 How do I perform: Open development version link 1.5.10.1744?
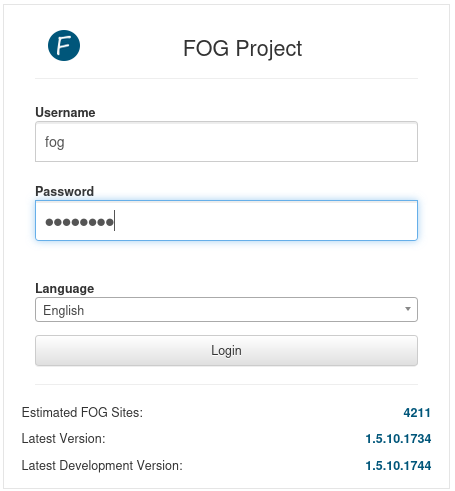pyautogui.click(x=398, y=465)
